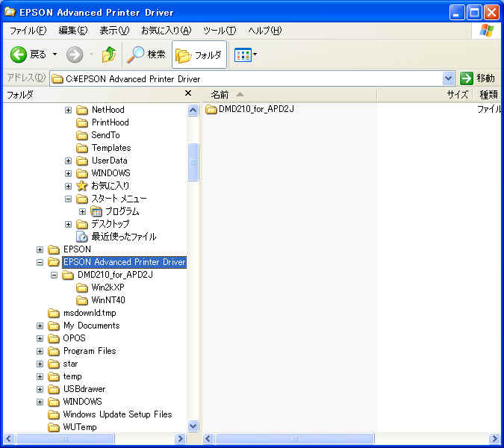This screenshot has height=448, width=504.
Task: Click the folder tree vertical scrollbar thumb
Action: pyautogui.click(x=193, y=162)
